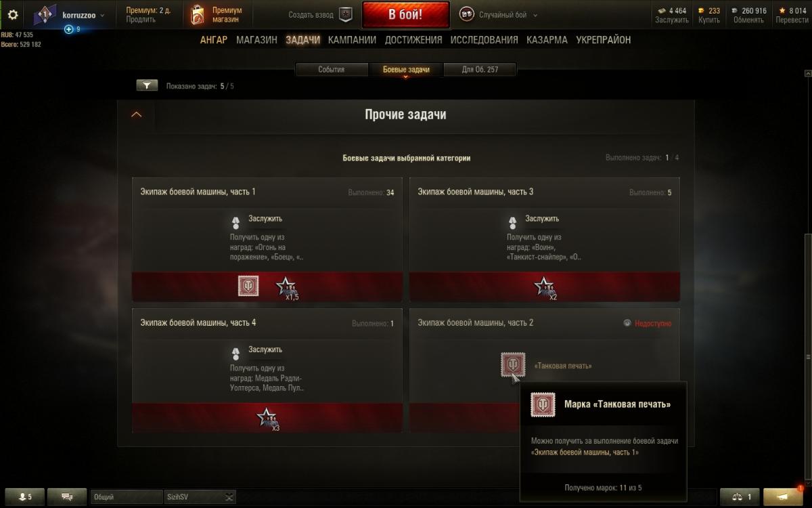Open the Для Об. 257 tab
This screenshot has width=812, height=508.
pyautogui.click(x=480, y=69)
